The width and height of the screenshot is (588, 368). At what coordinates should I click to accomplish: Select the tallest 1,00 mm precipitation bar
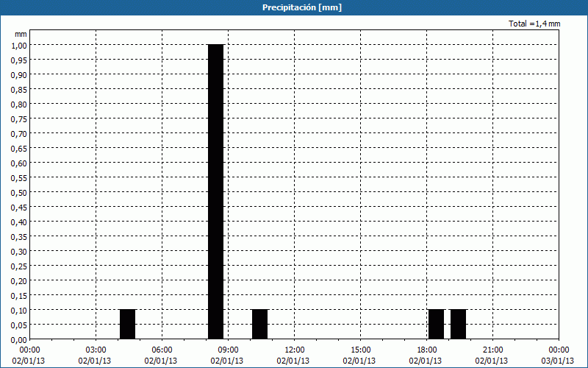pos(215,192)
